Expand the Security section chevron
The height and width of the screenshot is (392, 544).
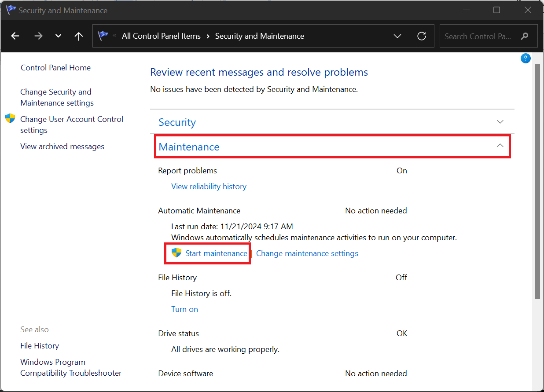[500, 121]
